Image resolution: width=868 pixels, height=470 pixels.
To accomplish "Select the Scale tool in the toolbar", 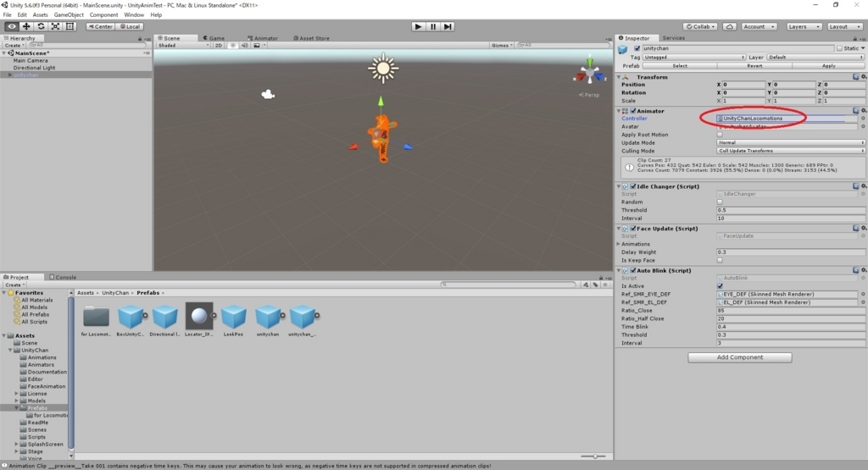I will pyautogui.click(x=55, y=26).
